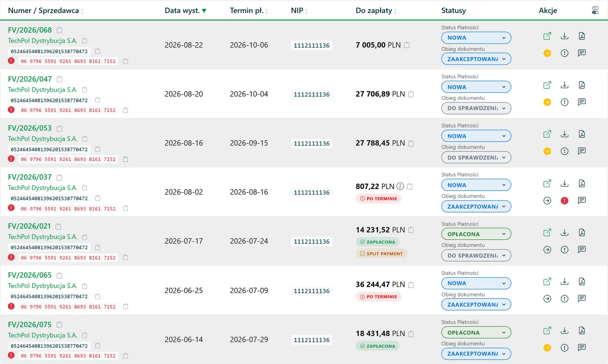Toggle column visibility settings in header

(595, 10)
